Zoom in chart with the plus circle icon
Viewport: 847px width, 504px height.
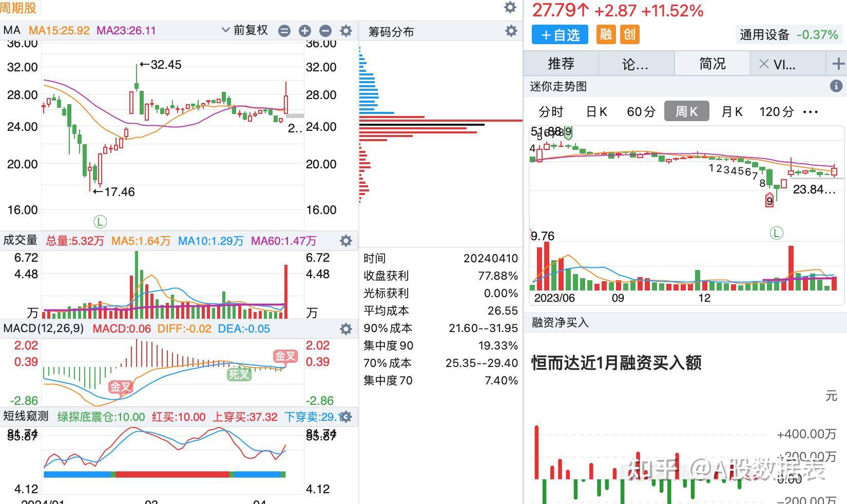click(x=305, y=31)
